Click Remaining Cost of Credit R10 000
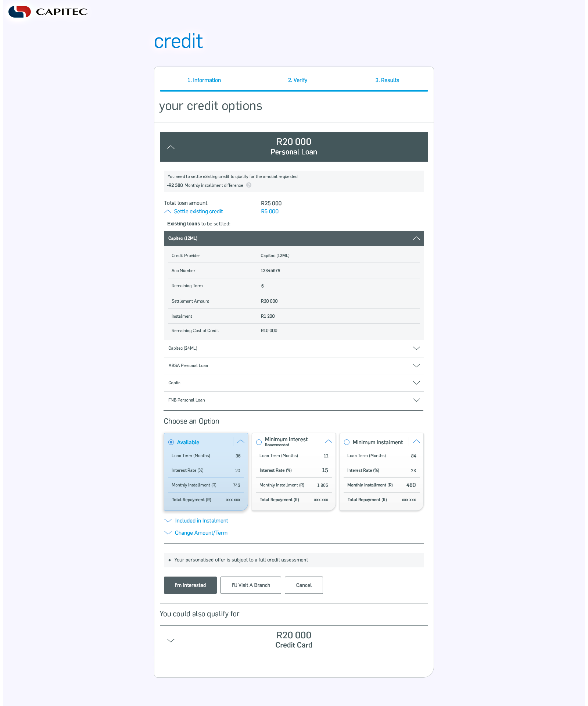The width and height of the screenshot is (588, 706). click(x=269, y=331)
